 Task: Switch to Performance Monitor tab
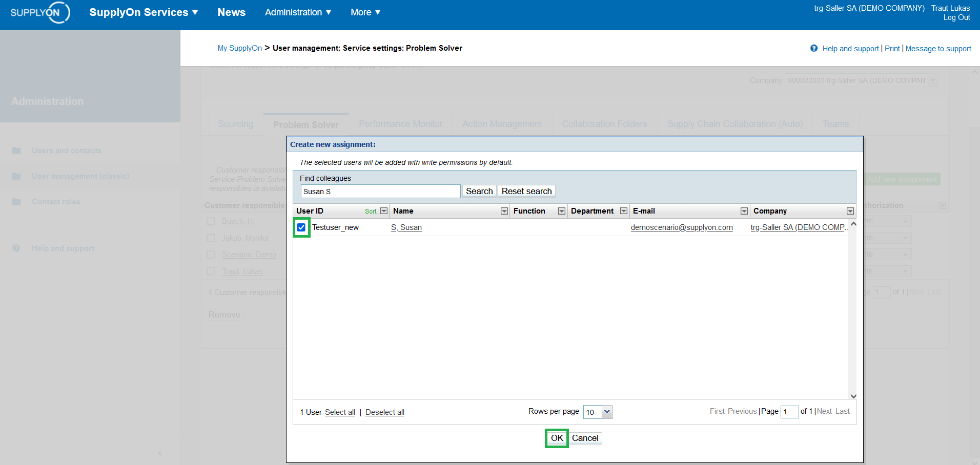[x=401, y=124]
